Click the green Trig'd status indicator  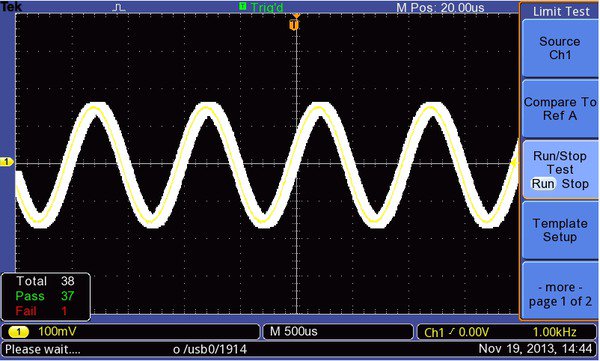[261, 7]
